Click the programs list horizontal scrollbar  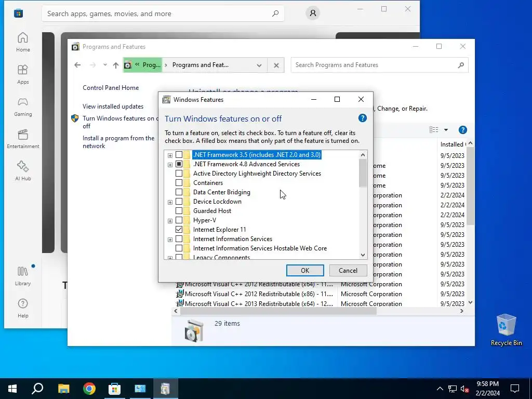coord(278,311)
